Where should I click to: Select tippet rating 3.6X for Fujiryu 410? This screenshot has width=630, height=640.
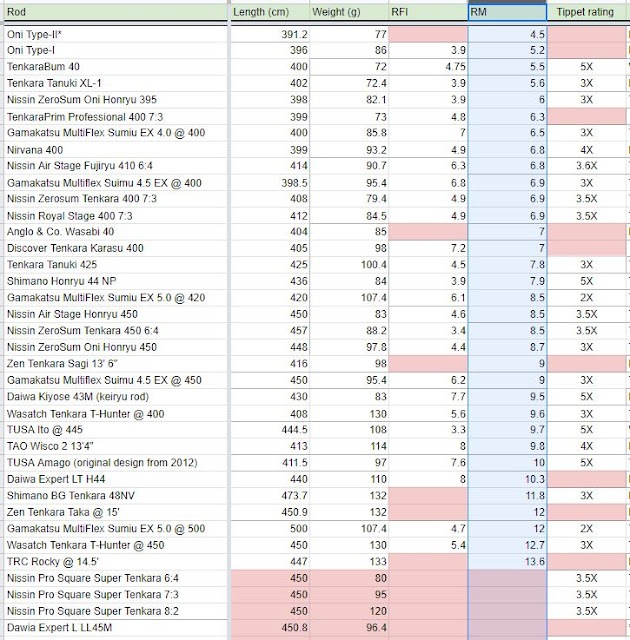[586, 166]
